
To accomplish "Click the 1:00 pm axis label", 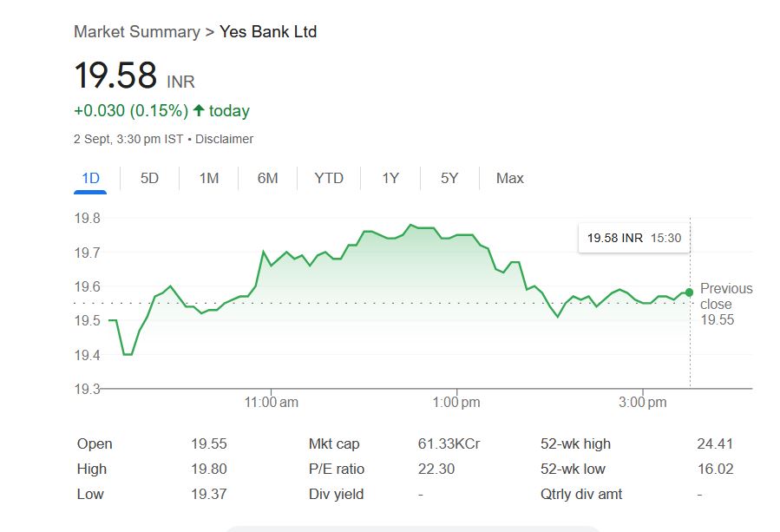I will pyautogui.click(x=456, y=403).
